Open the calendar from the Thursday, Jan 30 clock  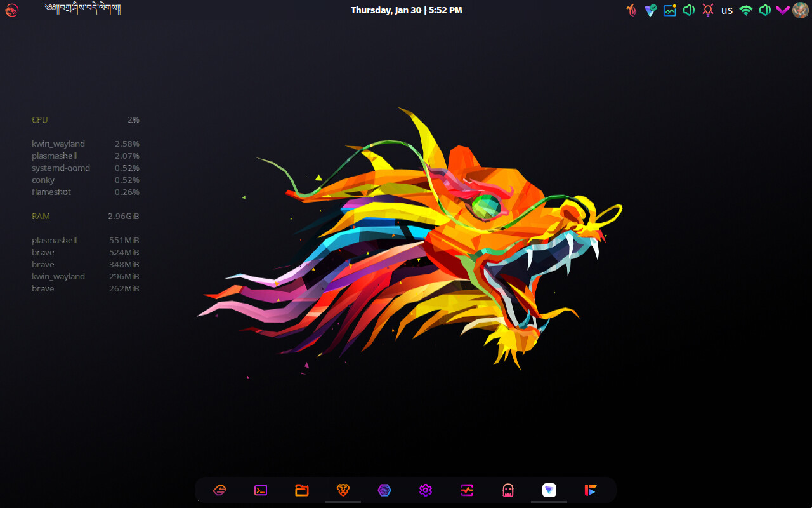tap(406, 10)
